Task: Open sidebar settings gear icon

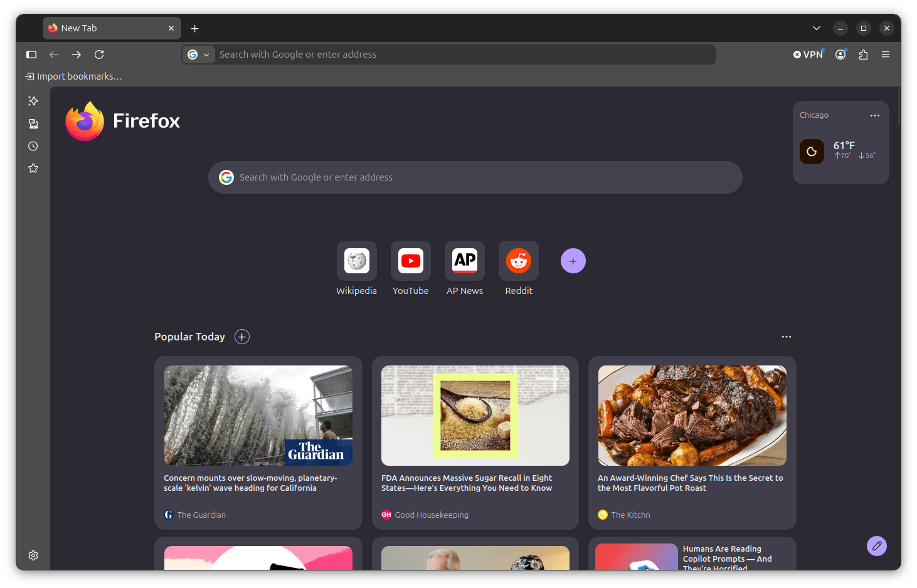Action: [33, 555]
